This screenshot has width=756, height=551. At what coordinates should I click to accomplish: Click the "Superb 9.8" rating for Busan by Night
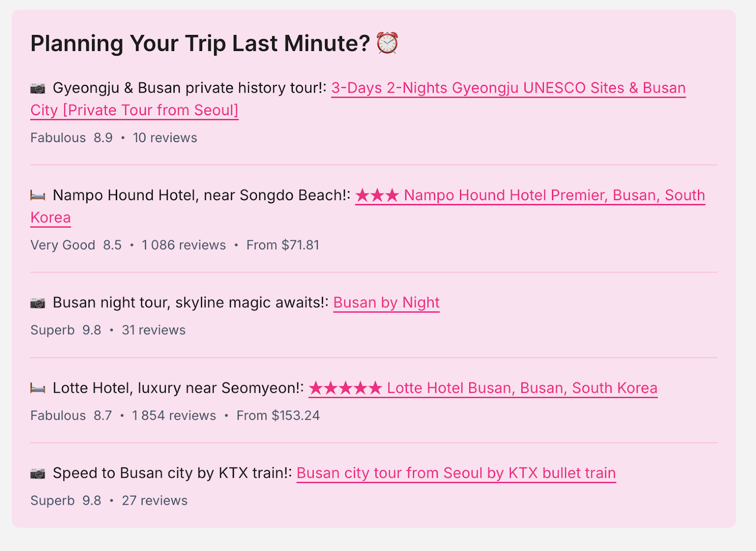click(66, 330)
